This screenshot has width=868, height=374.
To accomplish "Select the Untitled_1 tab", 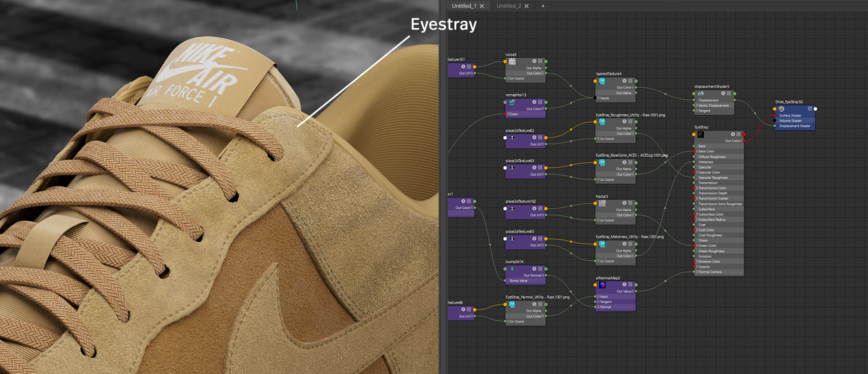I will click(464, 6).
